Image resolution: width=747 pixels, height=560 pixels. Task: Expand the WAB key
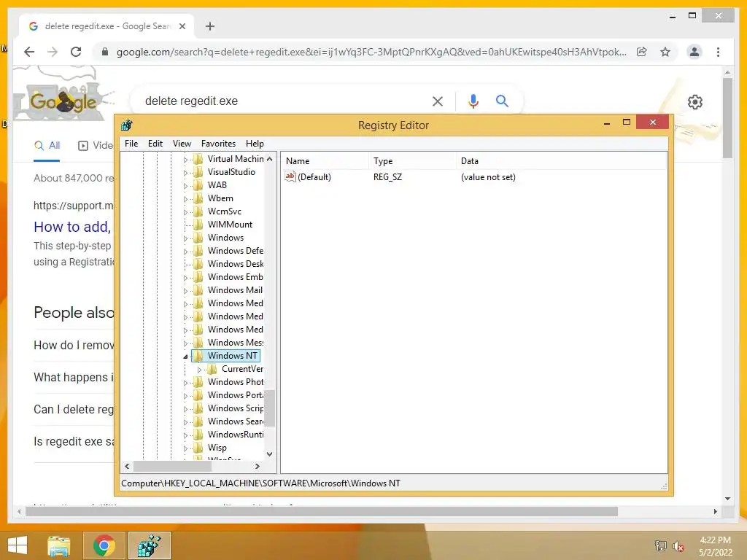pyautogui.click(x=185, y=186)
